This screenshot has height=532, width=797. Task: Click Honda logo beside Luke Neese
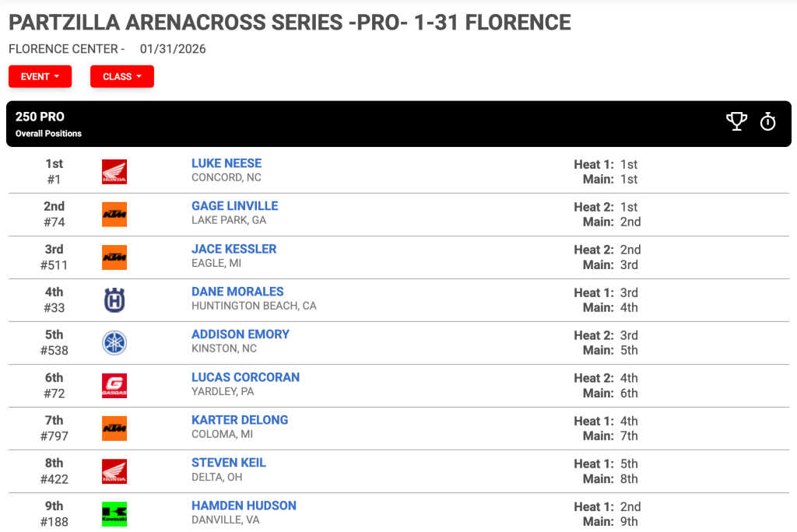[x=114, y=172]
